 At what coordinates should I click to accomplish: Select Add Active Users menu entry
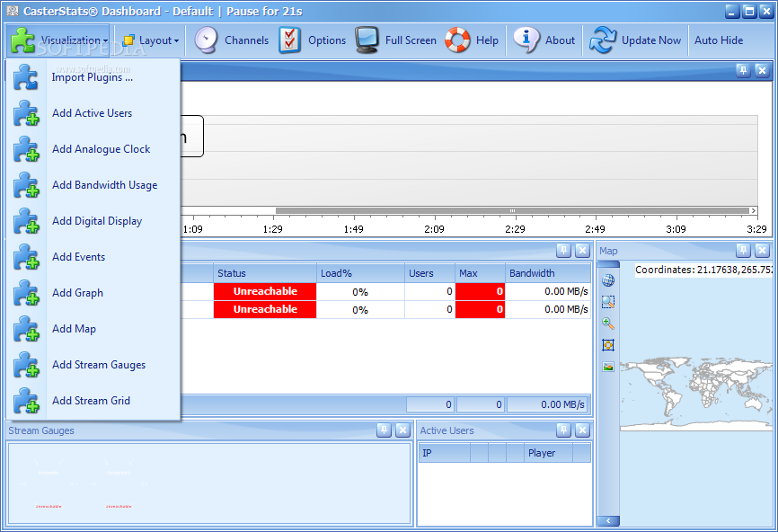click(93, 113)
